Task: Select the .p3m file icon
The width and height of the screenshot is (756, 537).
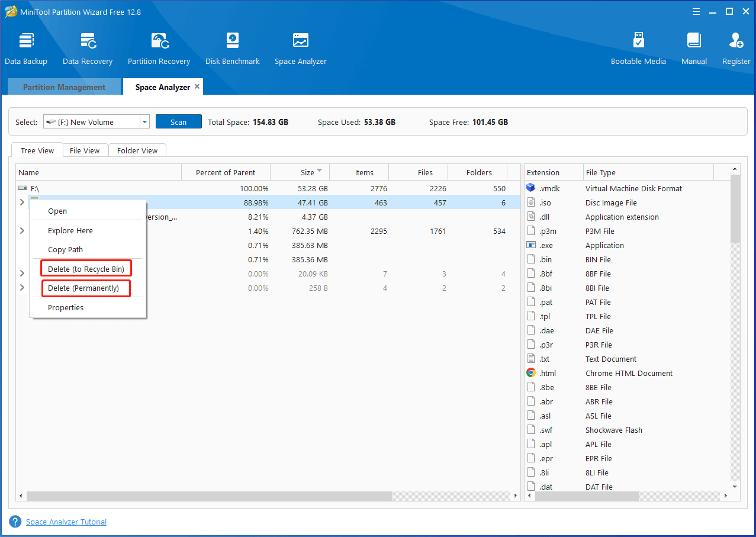Action: pos(530,231)
